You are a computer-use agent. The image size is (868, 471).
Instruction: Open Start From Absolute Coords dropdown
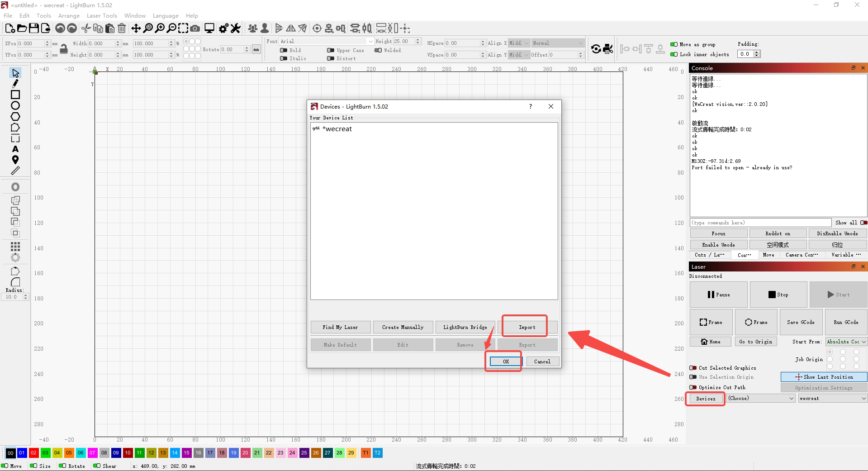tap(846, 342)
